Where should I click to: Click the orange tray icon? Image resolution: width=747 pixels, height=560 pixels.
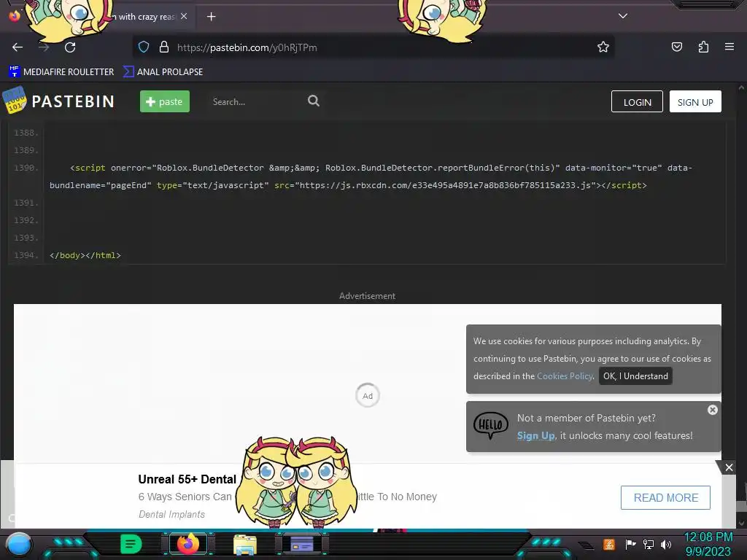point(608,544)
